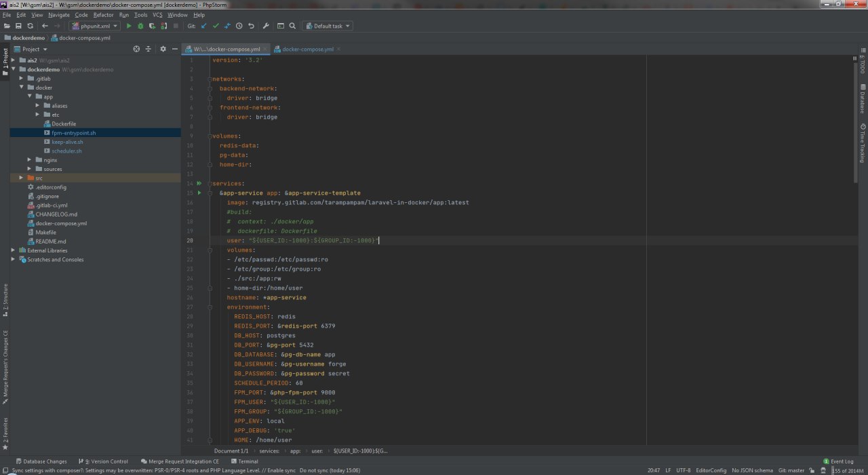This screenshot has width=868, height=475.
Task: Switch to second docker-compose.yml tab
Action: pyautogui.click(x=307, y=49)
